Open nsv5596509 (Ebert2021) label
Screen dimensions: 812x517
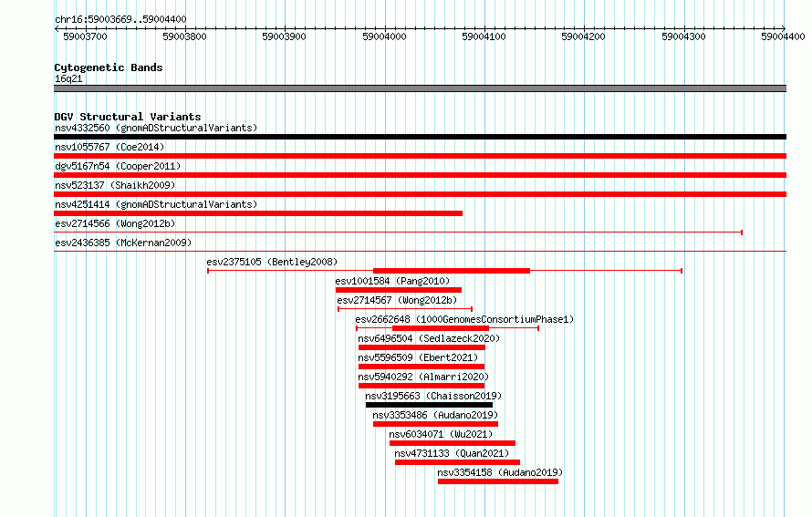click(418, 357)
